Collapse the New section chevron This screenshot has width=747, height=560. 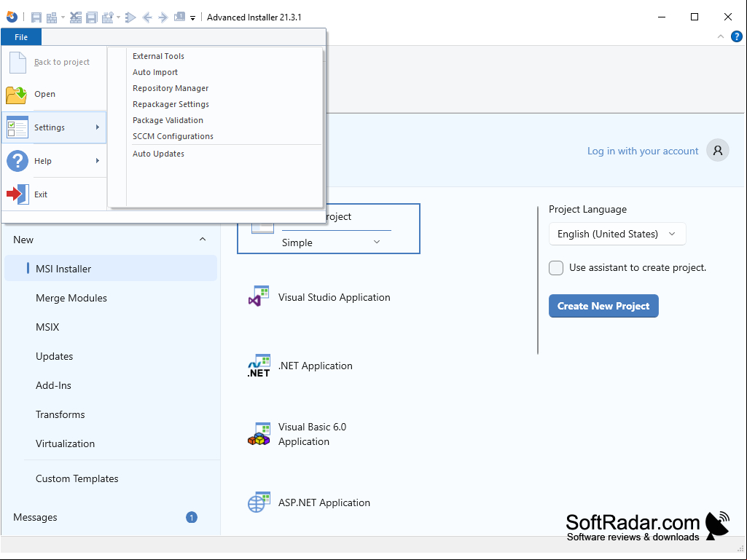click(203, 240)
